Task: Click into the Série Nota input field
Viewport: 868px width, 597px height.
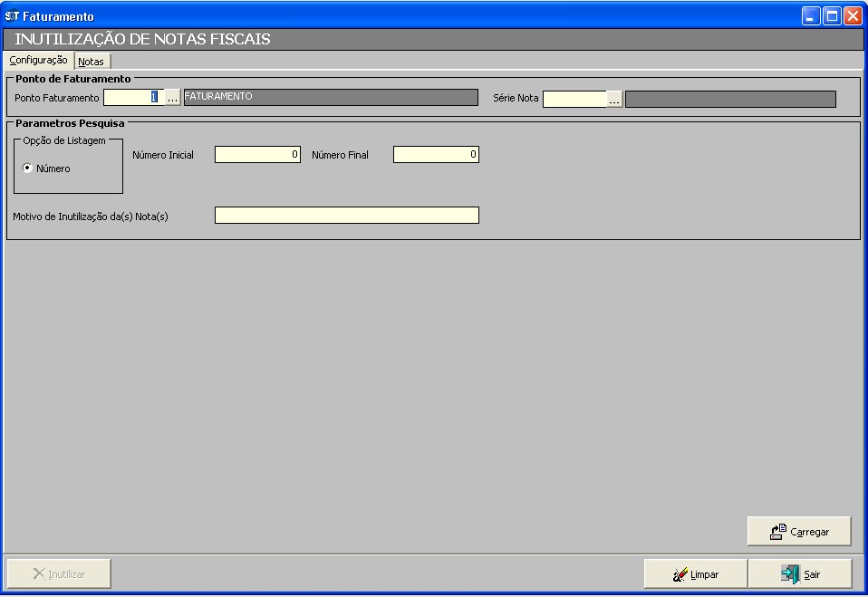Action: pyautogui.click(x=574, y=99)
